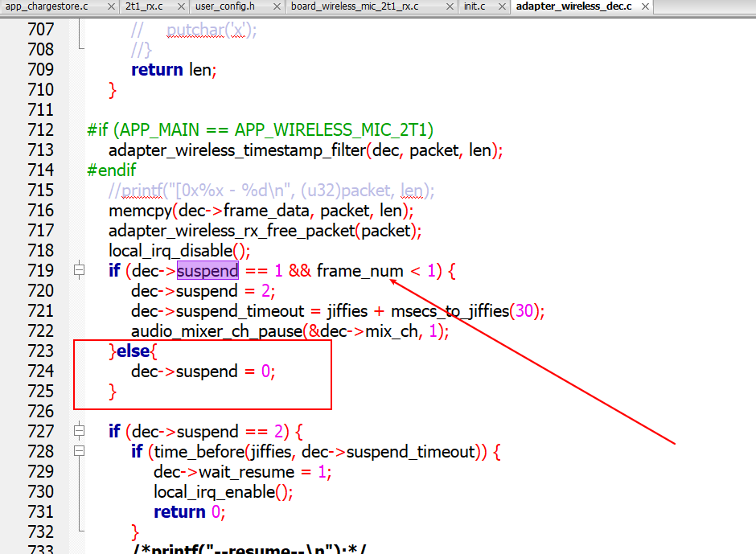Viewport: 756px width, 554px height.
Task: Click the time_before call on line 728
Action: click(199, 452)
